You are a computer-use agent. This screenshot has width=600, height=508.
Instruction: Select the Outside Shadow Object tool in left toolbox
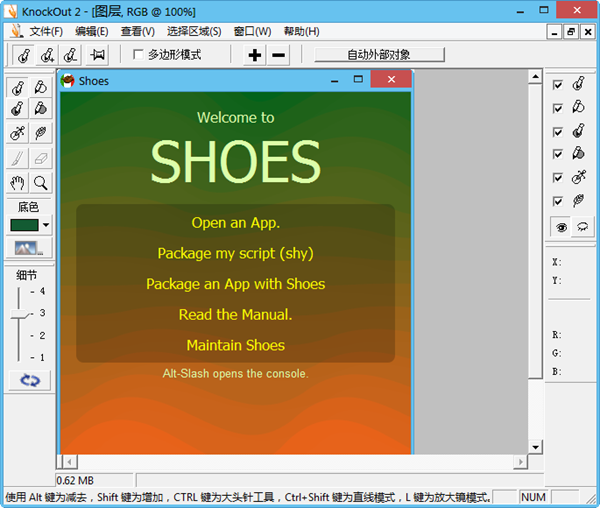click(41, 109)
